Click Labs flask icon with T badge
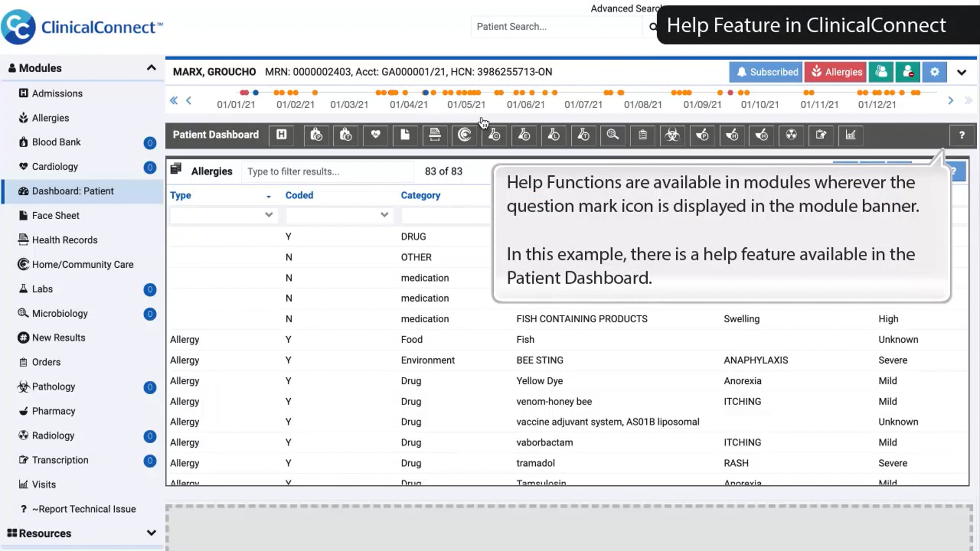The image size is (980, 551). pyautogui.click(x=584, y=135)
